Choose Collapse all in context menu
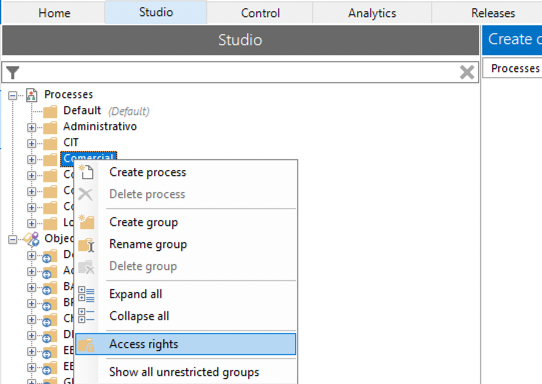The image size is (542, 384). pos(139,316)
